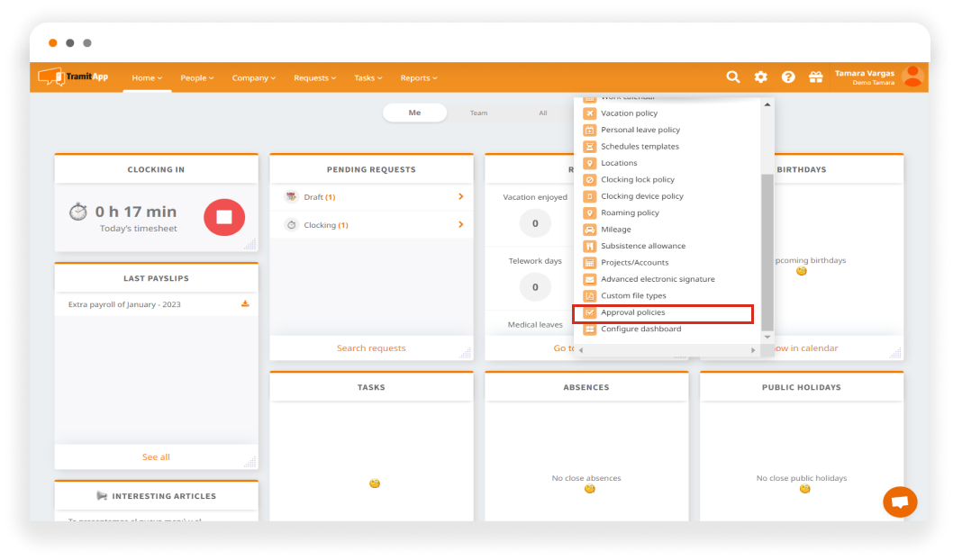This screenshot has width=953, height=560.
Task: Open the Reports dropdown menu
Action: pos(418,78)
